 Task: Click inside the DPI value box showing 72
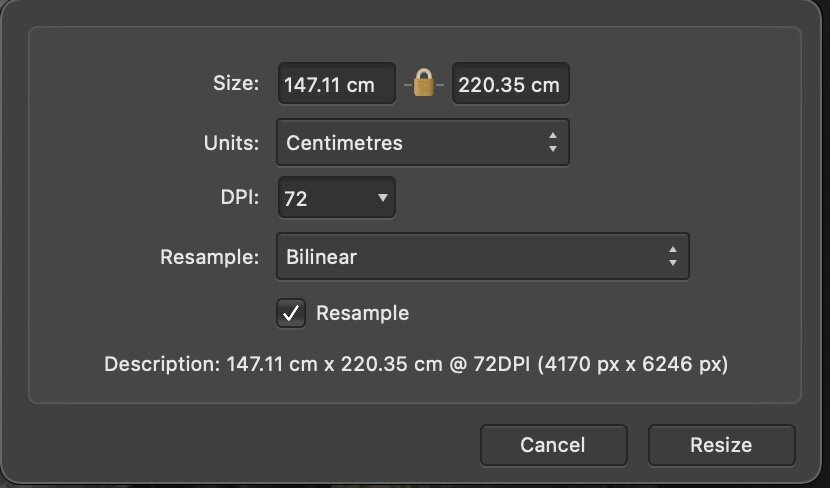tap(318, 198)
